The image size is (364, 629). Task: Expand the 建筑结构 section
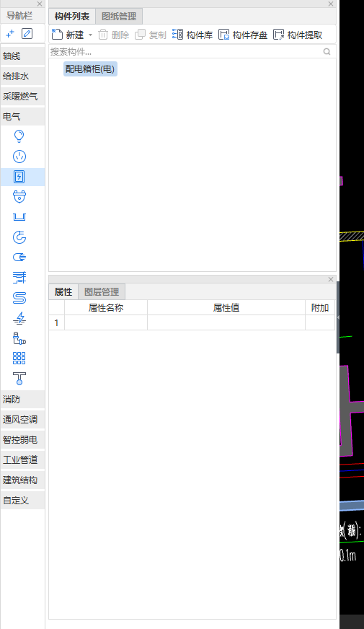click(22, 480)
